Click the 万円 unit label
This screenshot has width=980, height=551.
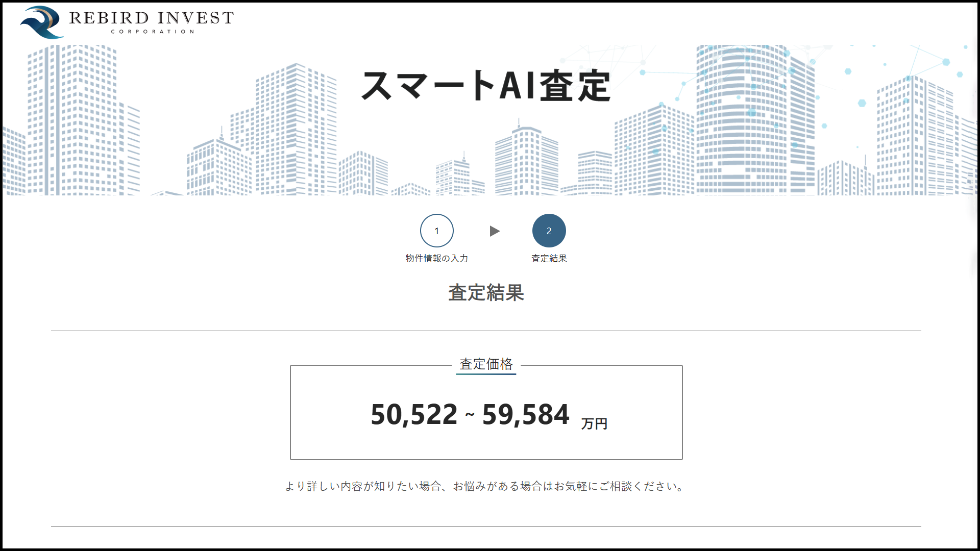(594, 423)
